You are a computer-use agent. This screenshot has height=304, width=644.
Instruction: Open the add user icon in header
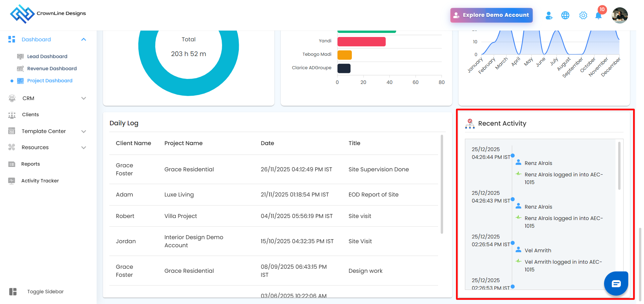(549, 15)
